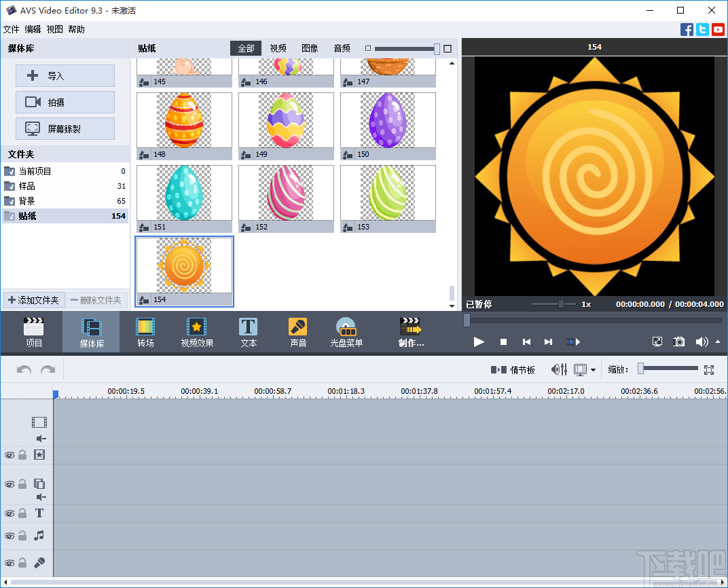728x588 pixels.
Task: Click the media library scroll down arrow
Action: coord(452,306)
